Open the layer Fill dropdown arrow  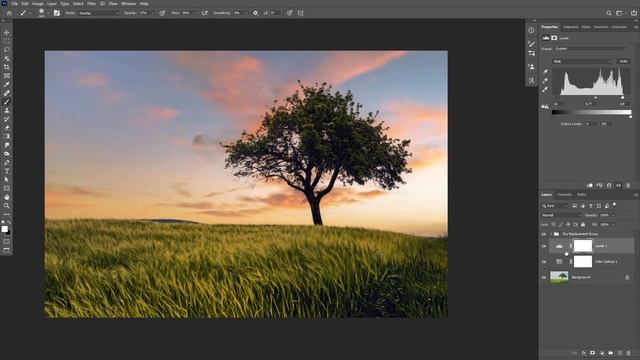click(613, 224)
